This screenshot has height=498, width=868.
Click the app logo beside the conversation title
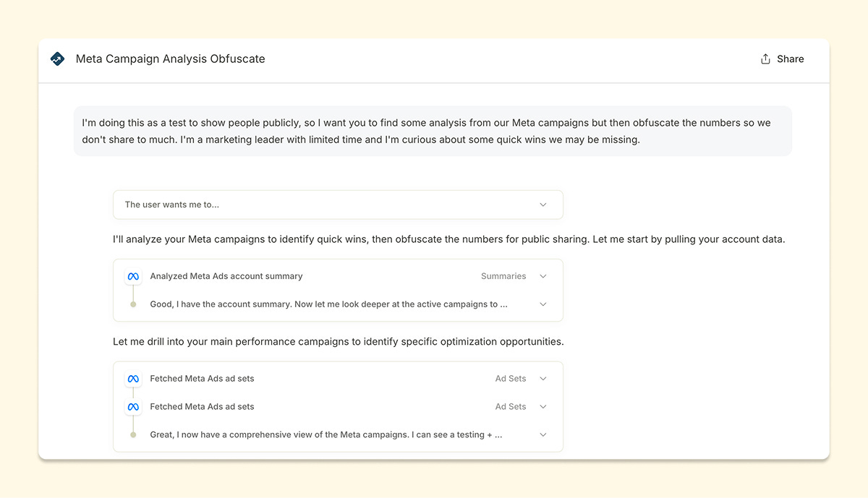click(58, 59)
